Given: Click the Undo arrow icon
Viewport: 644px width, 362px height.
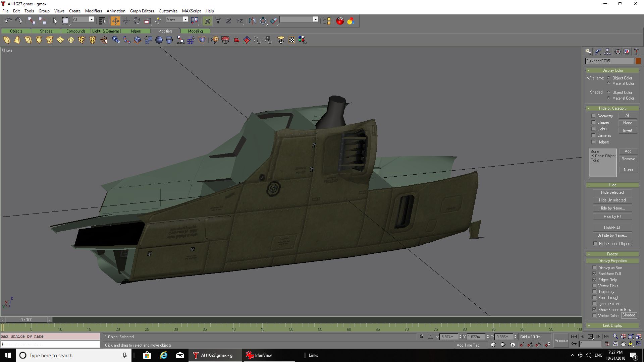Looking at the screenshot, I should click(8, 21).
